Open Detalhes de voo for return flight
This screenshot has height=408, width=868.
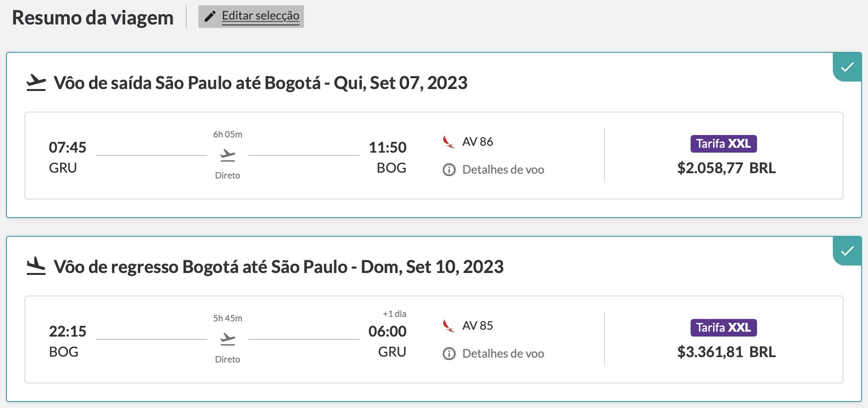(x=503, y=354)
